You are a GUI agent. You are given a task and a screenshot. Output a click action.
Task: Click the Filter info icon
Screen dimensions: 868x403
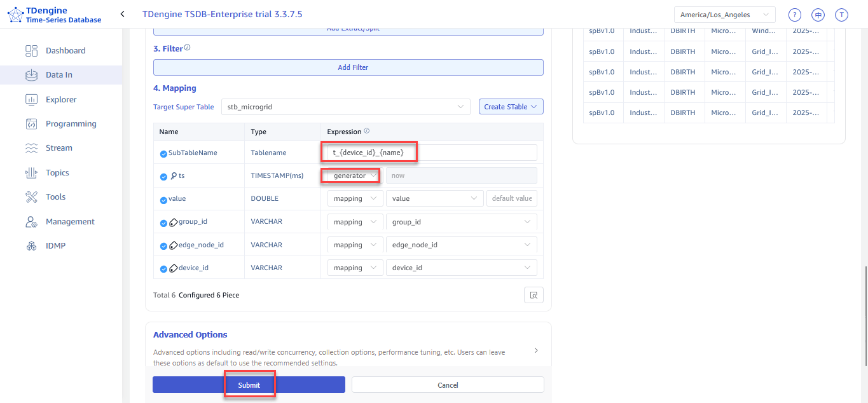point(187,48)
